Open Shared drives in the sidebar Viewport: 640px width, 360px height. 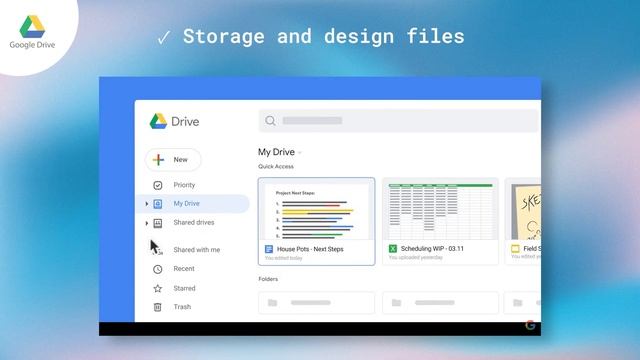tap(193, 222)
